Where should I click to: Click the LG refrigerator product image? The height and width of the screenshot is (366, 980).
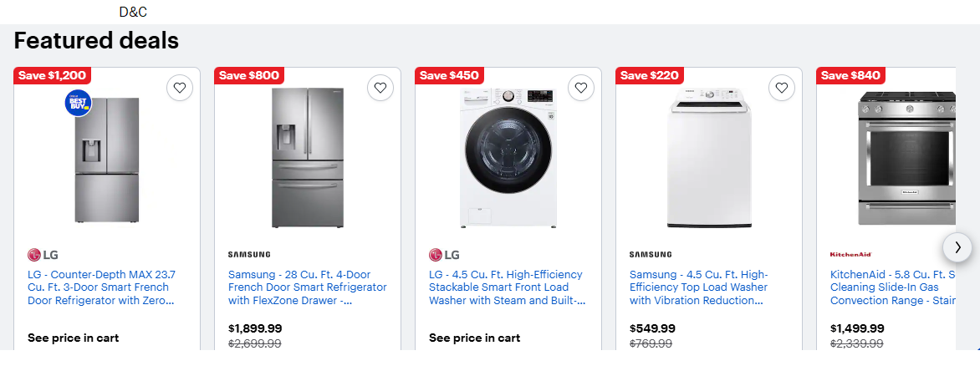click(107, 160)
